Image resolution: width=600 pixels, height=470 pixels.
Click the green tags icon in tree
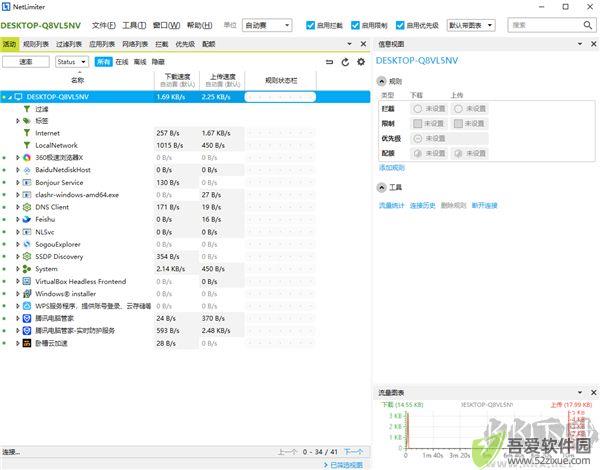click(27, 121)
